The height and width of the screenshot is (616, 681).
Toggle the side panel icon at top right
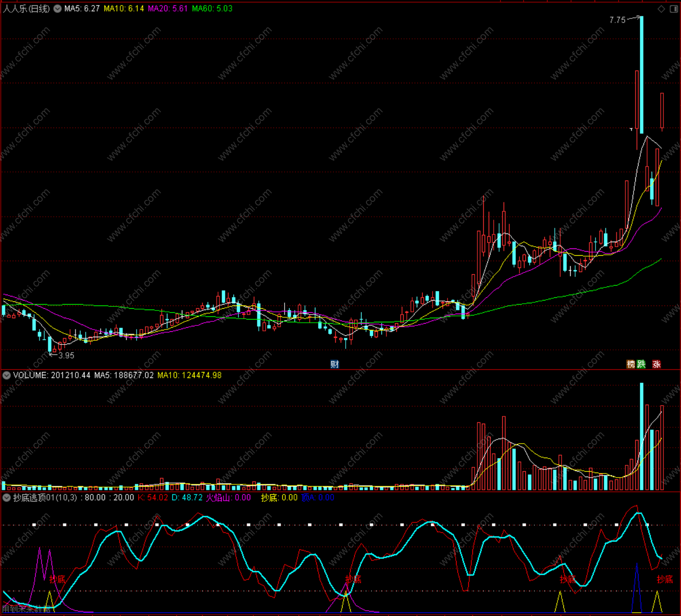click(x=673, y=9)
